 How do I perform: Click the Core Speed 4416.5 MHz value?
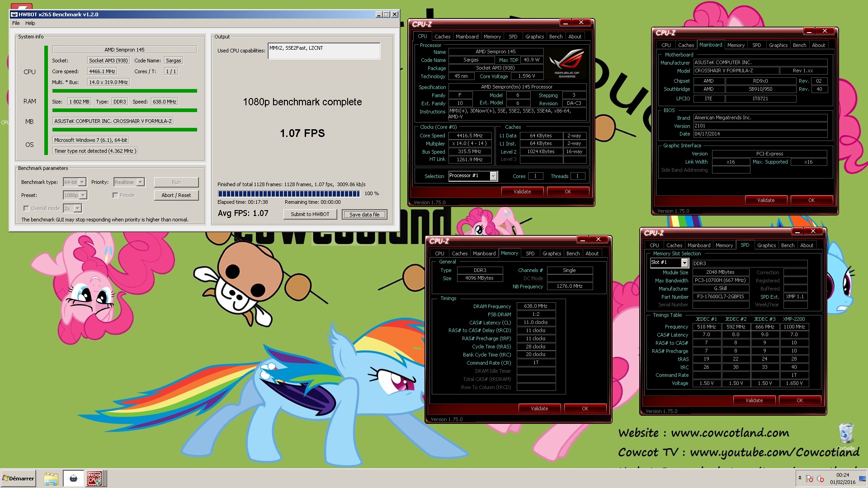point(470,136)
